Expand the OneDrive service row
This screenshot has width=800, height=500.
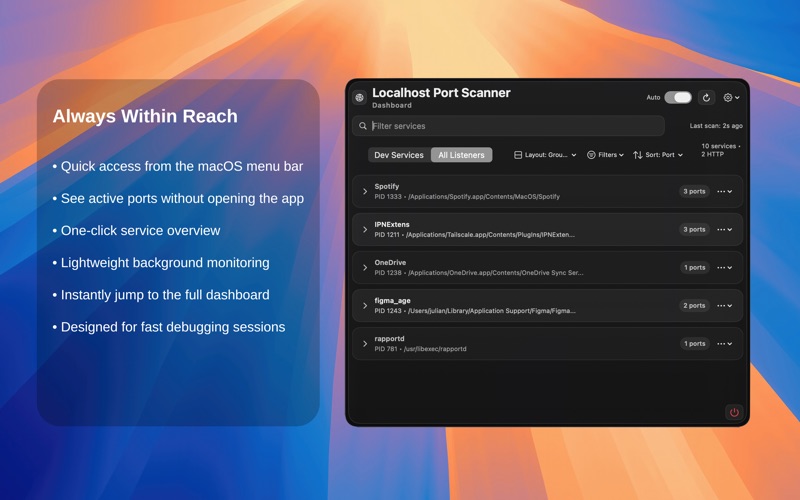(365, 267)
